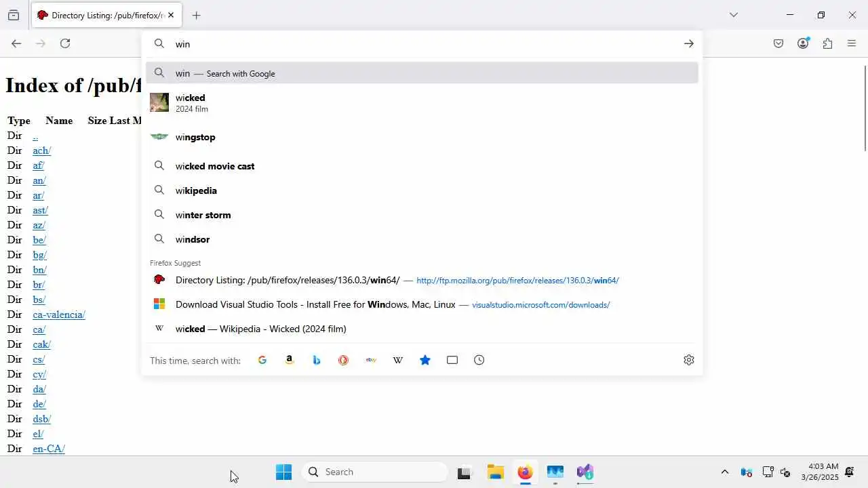Open the af/ directory
This screenshot has width=868, height=488.
pyautogui.click(x=39, y=165)
